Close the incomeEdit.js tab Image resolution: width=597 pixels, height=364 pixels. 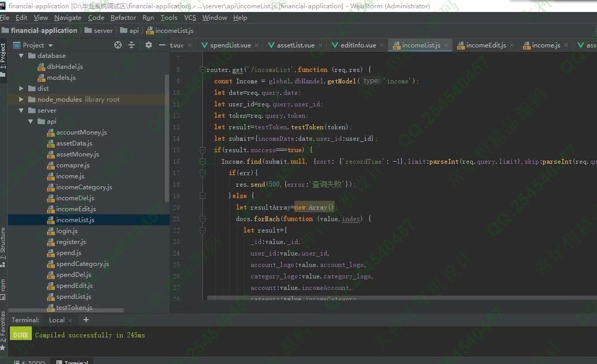[x=512, y=45]
